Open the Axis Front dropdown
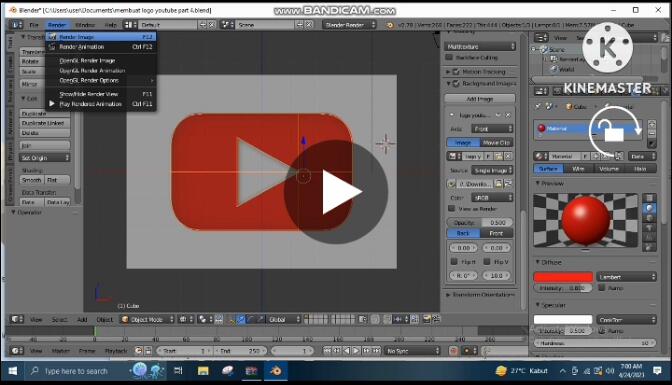Screen dimensions: 672x385 (492, 129)
